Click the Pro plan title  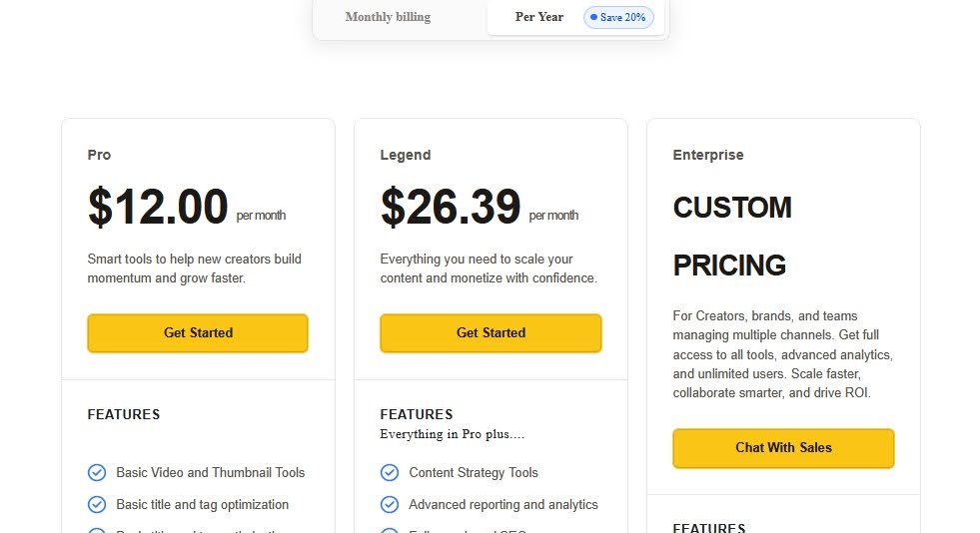99,155
